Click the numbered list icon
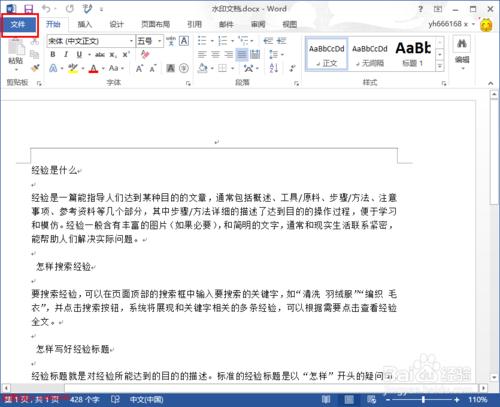 tap(222, 41)
